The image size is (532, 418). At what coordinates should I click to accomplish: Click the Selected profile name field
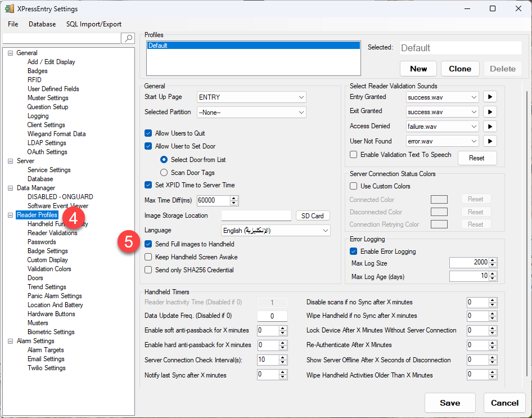pos(461,48)
